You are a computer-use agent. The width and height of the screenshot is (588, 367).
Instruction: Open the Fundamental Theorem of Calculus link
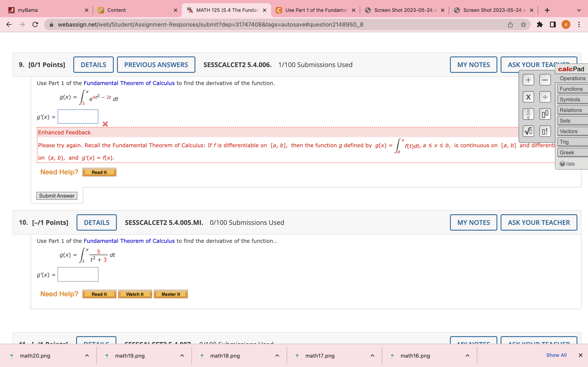(129, 83)
